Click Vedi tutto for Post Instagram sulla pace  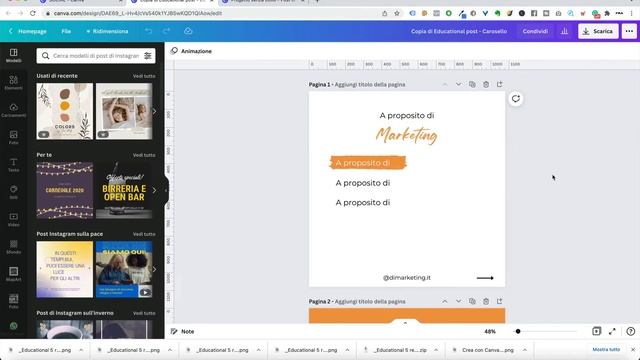coord(144,234)
